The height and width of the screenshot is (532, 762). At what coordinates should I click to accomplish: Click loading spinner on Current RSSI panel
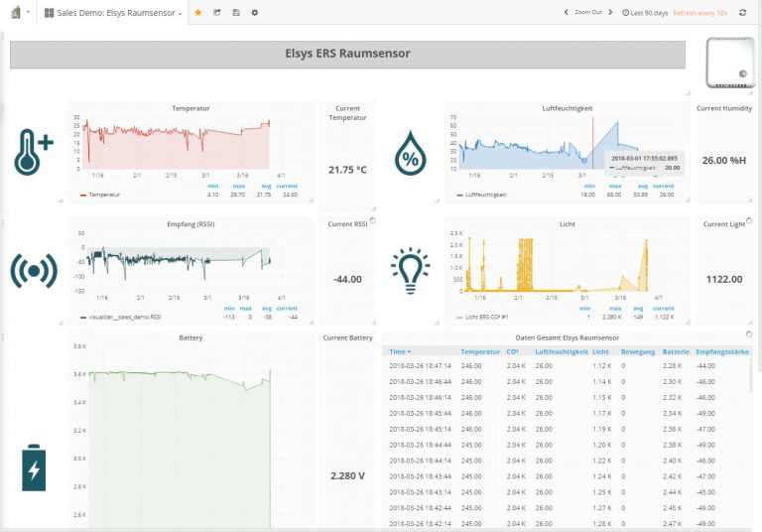tap(372, 220)
